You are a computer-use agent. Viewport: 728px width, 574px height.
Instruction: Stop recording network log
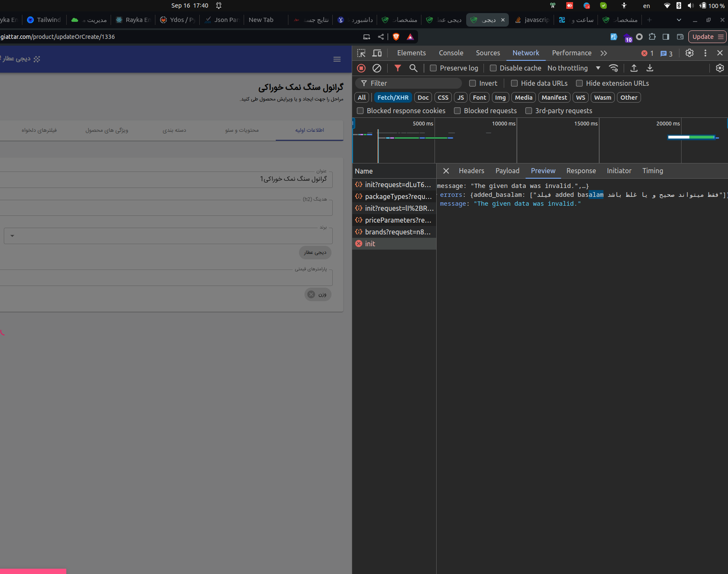coord(361,68)
